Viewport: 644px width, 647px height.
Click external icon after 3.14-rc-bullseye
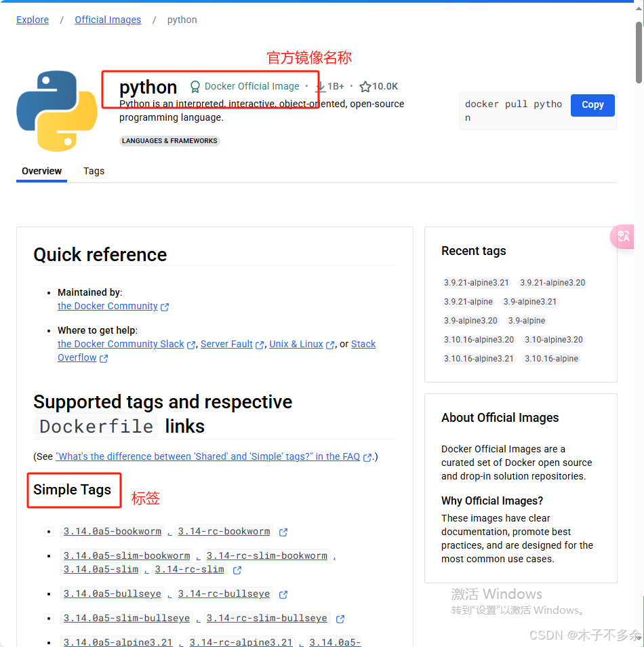coord(283,595)
